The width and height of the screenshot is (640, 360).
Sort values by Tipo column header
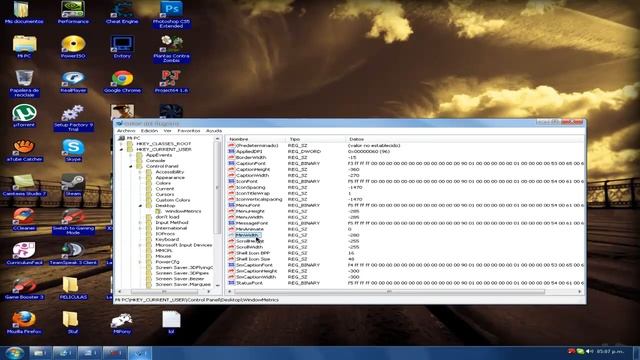pos(316,139)
